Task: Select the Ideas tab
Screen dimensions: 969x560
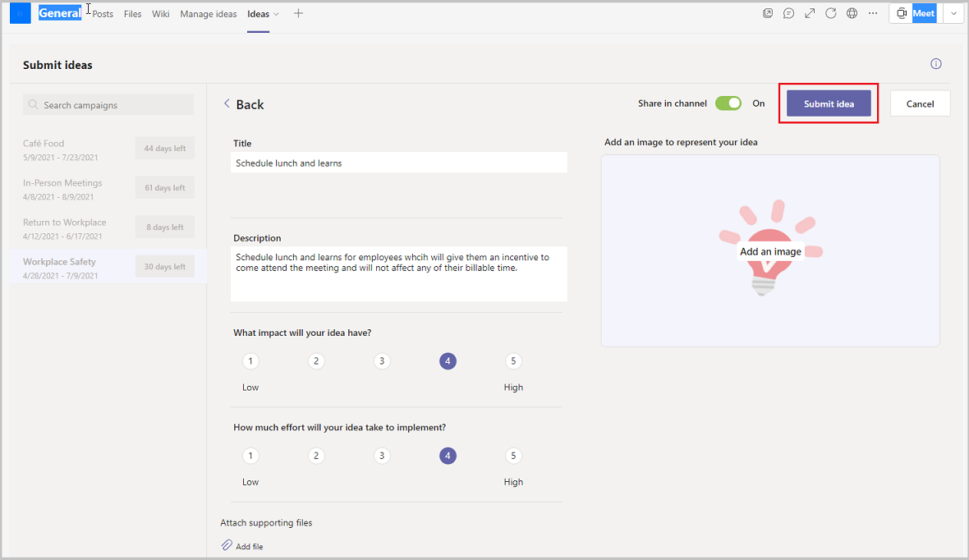Action: (x=259, y=14)
